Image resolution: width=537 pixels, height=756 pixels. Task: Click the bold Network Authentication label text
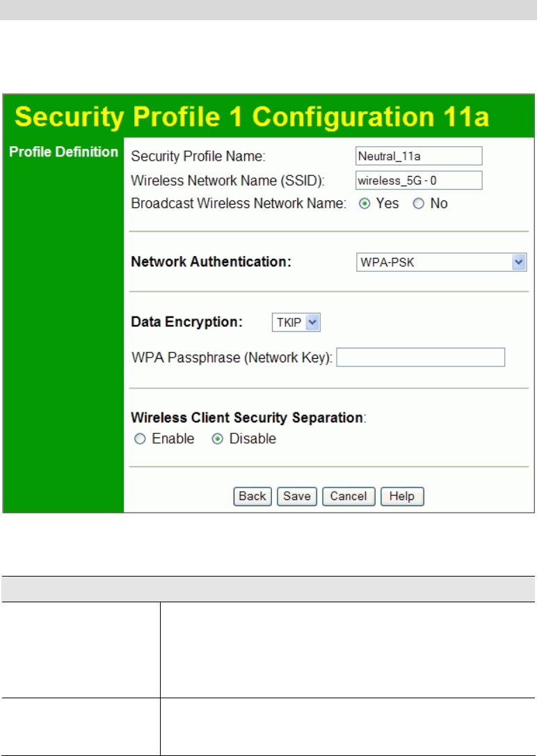pyautogui.click(x=211, y=262)
